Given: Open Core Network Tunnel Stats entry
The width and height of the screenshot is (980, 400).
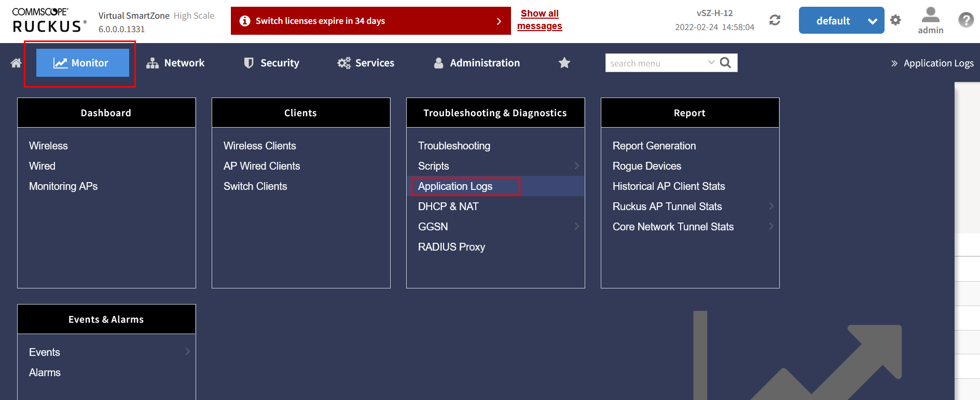Looking at the screenshot, I should pos(673,227).
